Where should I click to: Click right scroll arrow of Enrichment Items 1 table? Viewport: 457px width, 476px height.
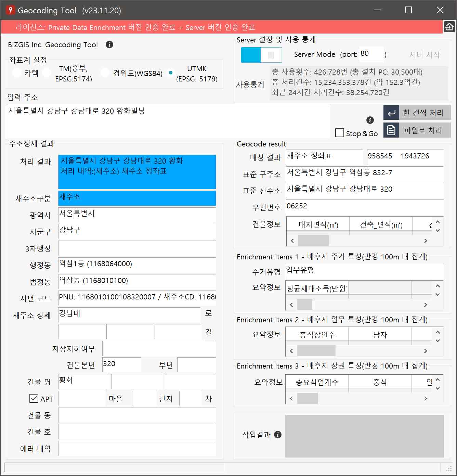tap(426, 305)
